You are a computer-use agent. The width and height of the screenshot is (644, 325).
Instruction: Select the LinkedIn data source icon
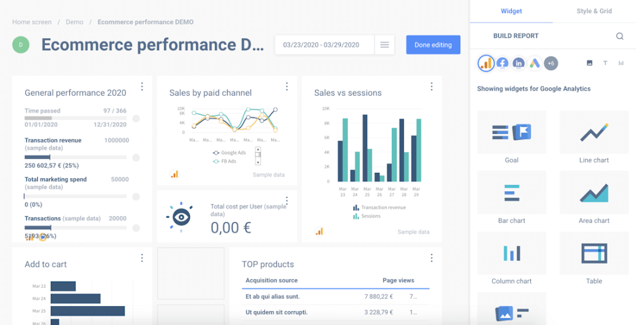(x=518, y=63)
